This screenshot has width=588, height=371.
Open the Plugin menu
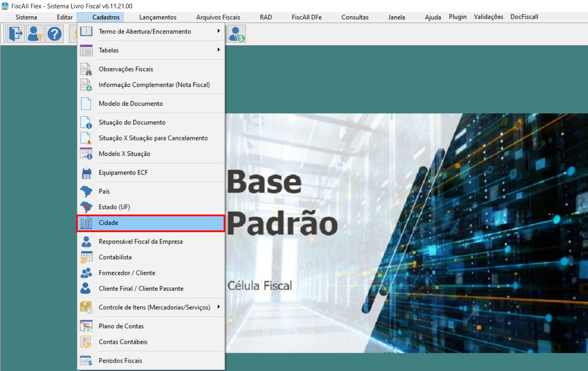point(458,17)
